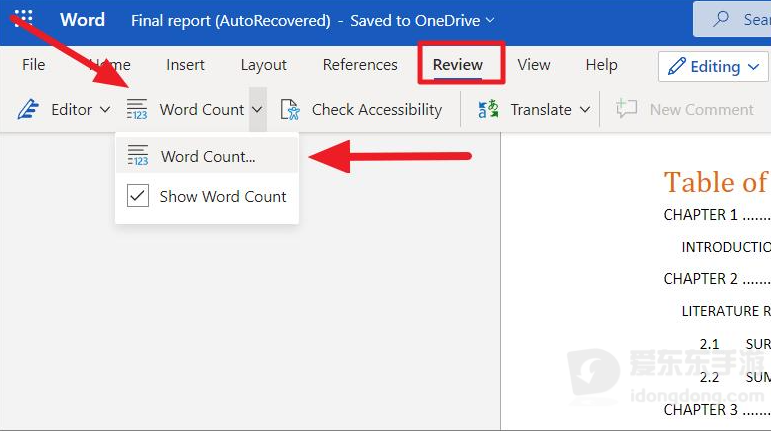Switch to the Layout tab
Screen dimensions: 771x431
[x=264, y=65]
